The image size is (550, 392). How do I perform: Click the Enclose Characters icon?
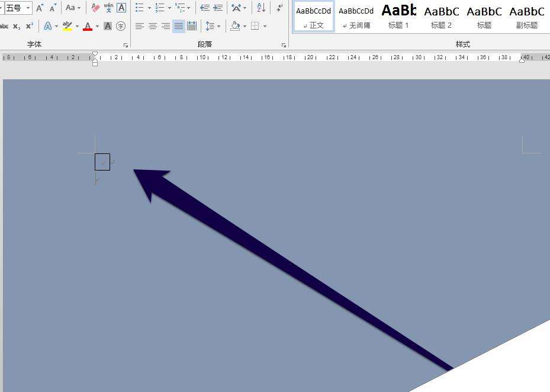pos(121,26)
